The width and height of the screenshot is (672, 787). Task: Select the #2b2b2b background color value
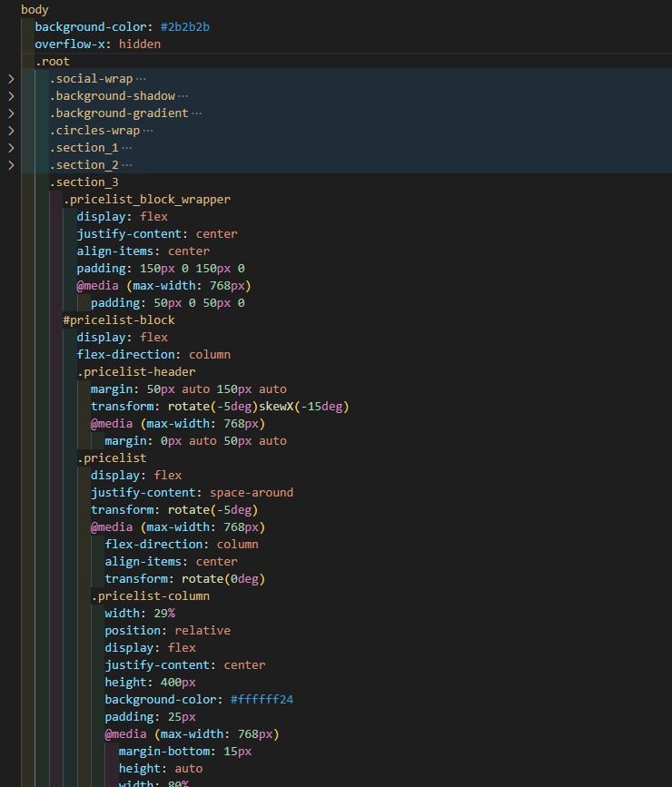click(185, 26)
